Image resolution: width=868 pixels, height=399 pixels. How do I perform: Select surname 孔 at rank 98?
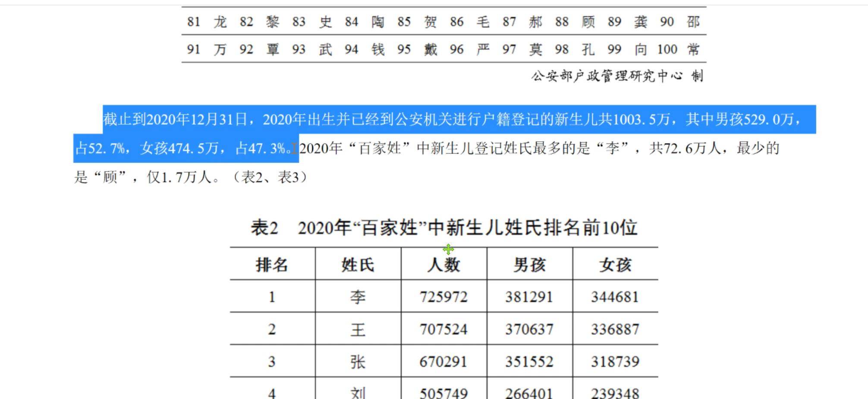[588, 50]
